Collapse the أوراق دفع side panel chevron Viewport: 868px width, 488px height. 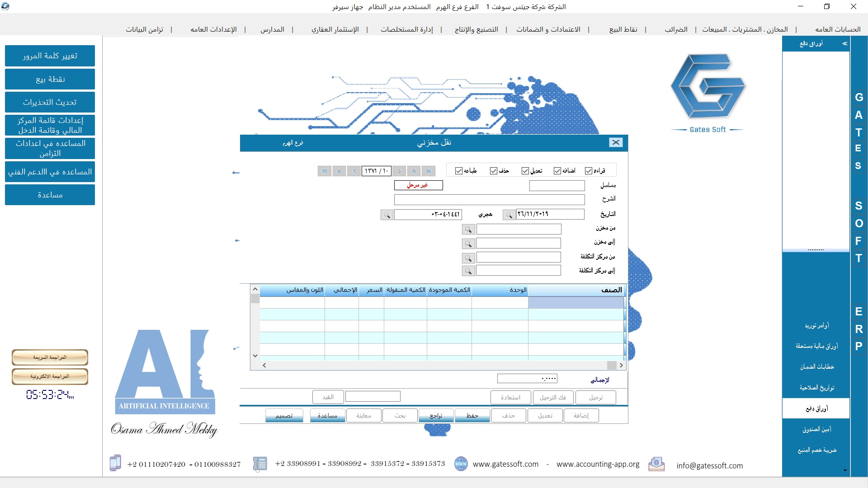point(844,43)
